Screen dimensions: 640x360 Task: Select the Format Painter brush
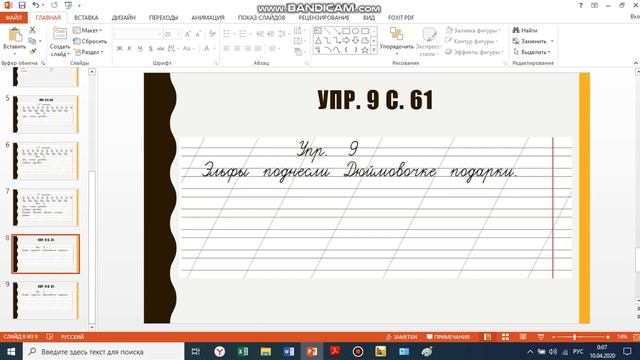32,51
